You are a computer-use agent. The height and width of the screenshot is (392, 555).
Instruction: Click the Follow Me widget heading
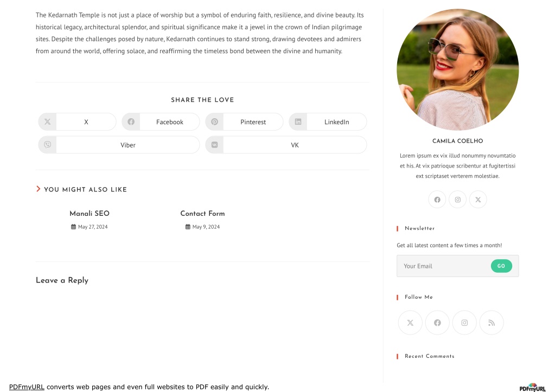tap(419, 297)
